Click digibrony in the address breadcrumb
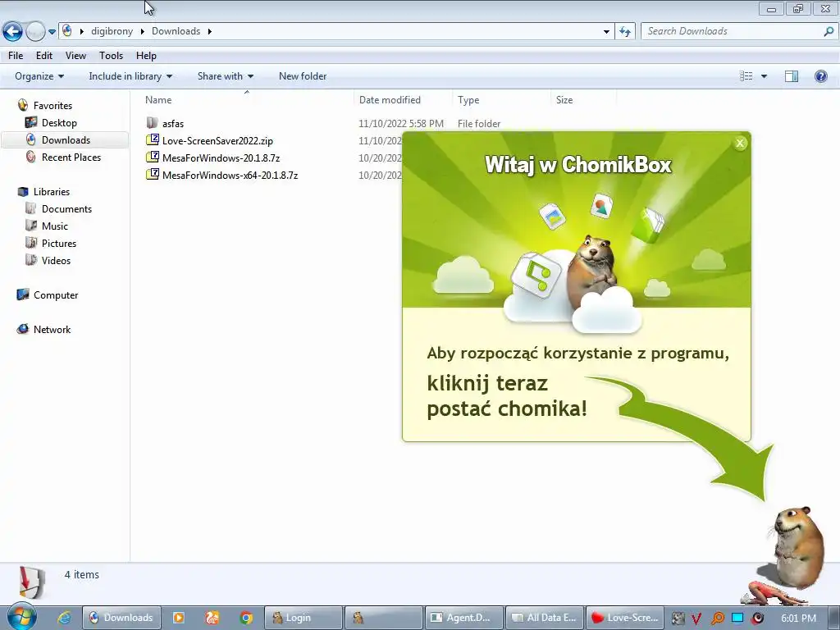The height and width of the screenshot is (630, 840). pos(112,31)
